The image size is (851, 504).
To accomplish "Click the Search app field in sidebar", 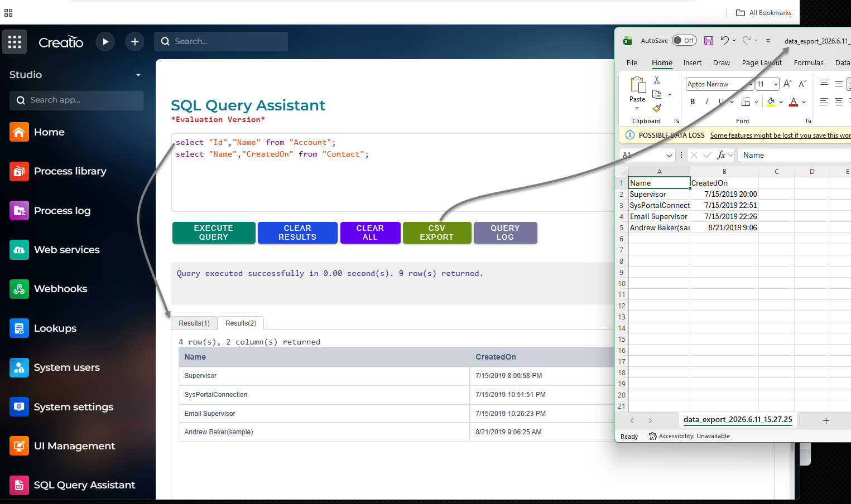I will (x=76, y=100).
